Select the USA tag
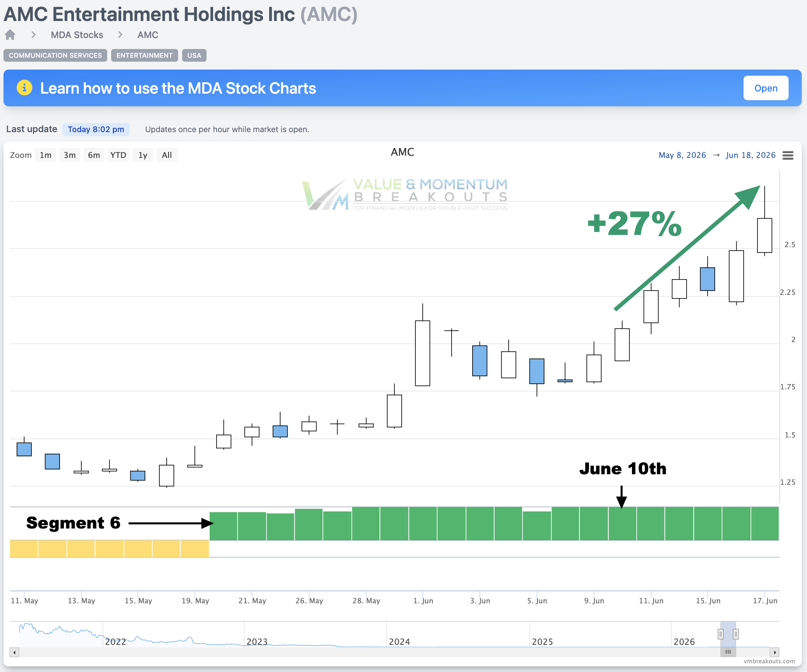The image size is (807, 672). pos(194,56)
